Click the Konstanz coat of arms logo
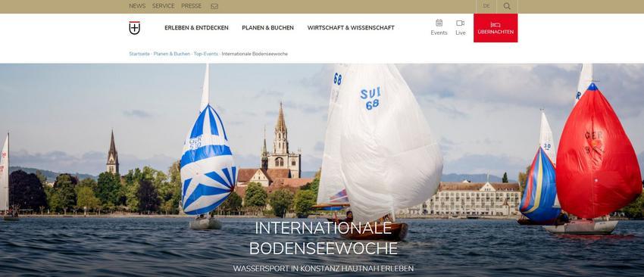The width and height of the screenshot is (644, 277). (x=134, y=28)
